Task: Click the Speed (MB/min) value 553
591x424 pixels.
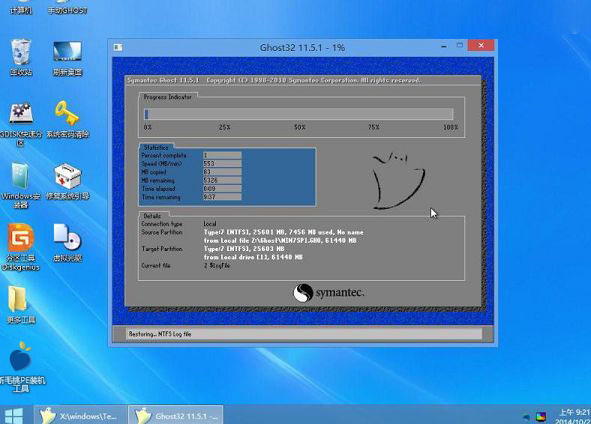Action: click(x=222, y=164)
